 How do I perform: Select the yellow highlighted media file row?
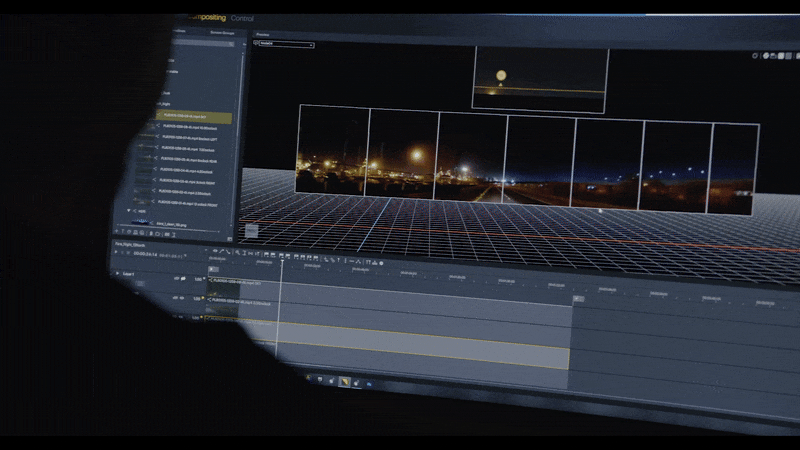coord(194,117)
